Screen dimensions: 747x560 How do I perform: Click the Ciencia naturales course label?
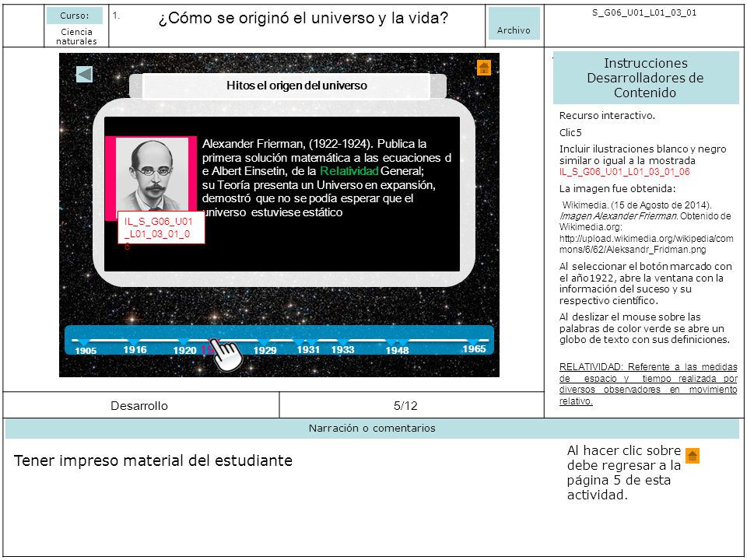[76, 37]
